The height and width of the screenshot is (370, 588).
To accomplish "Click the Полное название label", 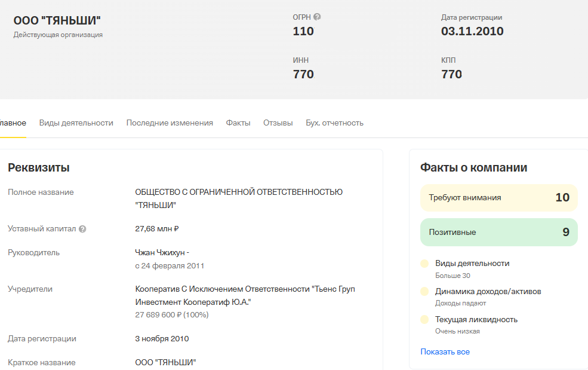I will (41, 192).
